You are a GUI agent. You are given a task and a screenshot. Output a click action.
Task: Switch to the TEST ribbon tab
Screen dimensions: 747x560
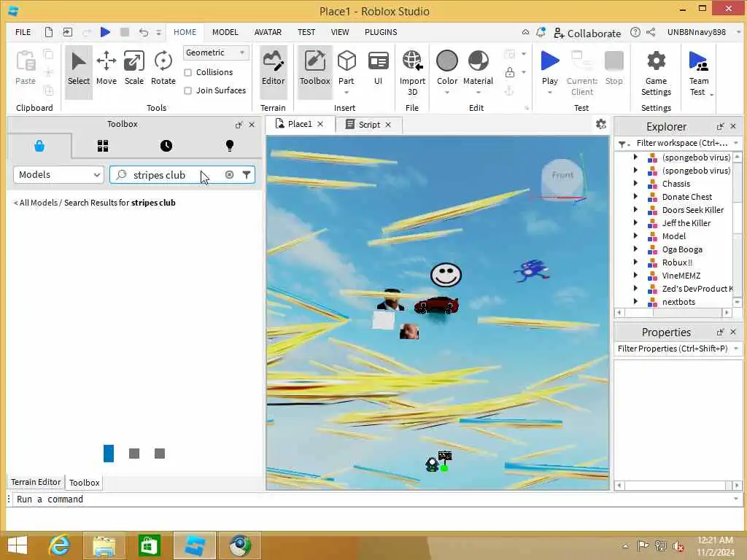306,32
